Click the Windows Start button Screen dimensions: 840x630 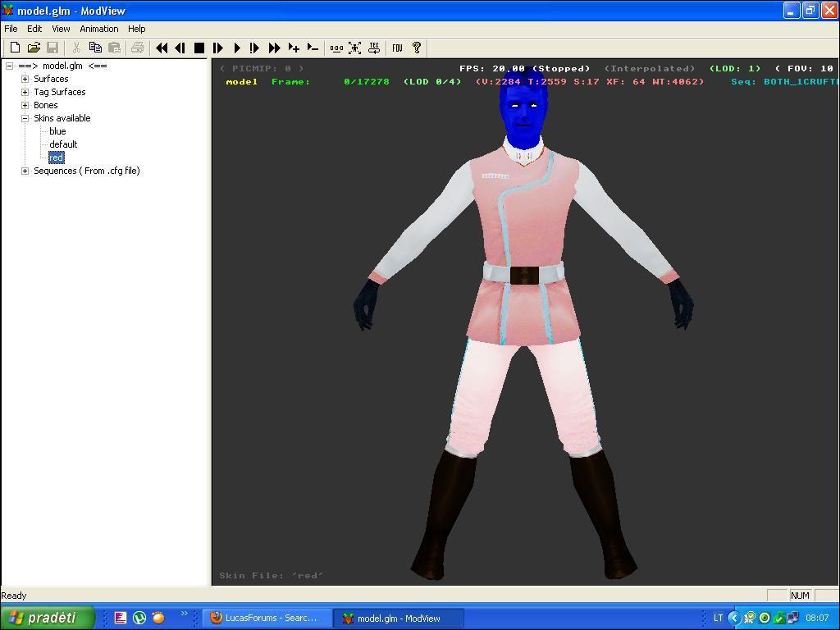pyautogui.click(x=47, y=618)
